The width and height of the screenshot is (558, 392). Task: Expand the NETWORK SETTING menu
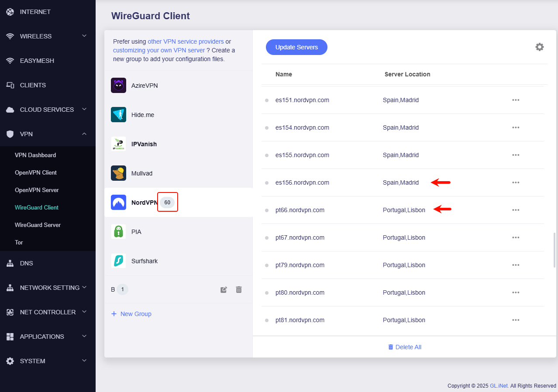click(x=84, y=288)
